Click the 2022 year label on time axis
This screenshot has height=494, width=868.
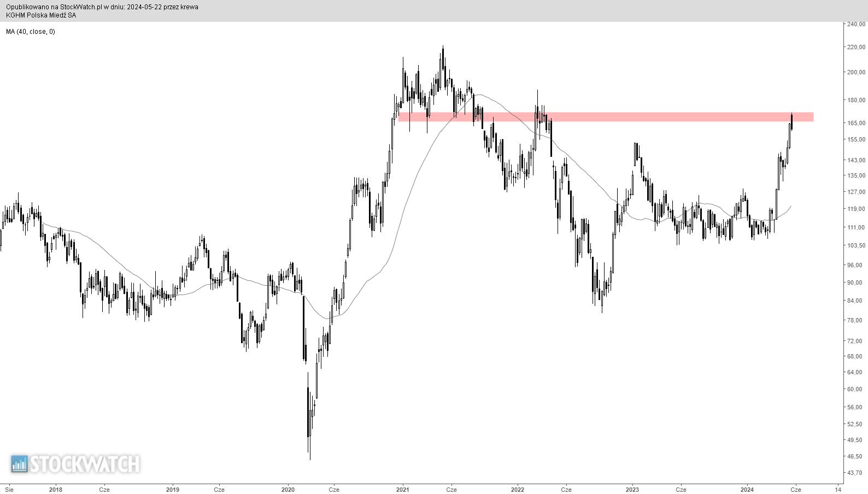coord(518,490)
